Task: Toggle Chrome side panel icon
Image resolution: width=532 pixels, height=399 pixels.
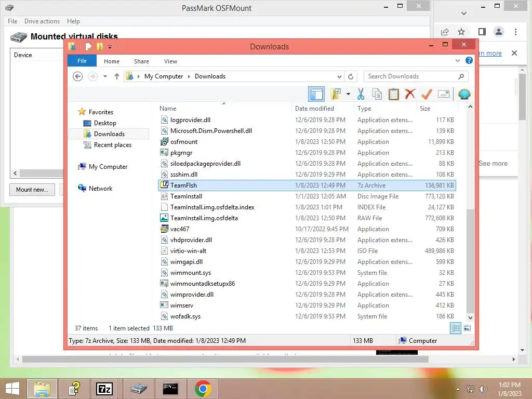Action: [x=482, y=32]
